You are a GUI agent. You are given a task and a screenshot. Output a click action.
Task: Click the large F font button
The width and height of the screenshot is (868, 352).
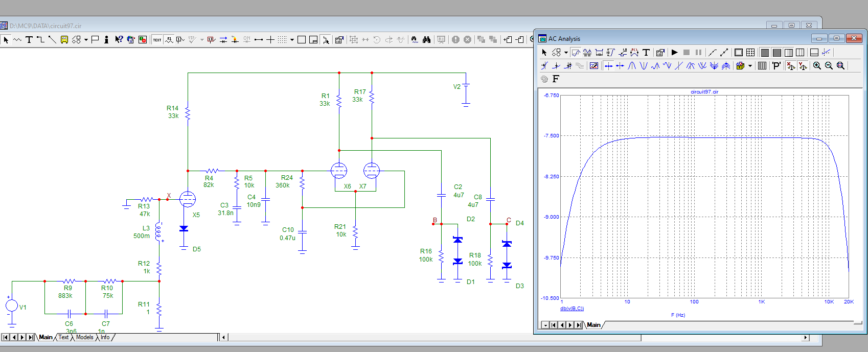pos(556,79)
